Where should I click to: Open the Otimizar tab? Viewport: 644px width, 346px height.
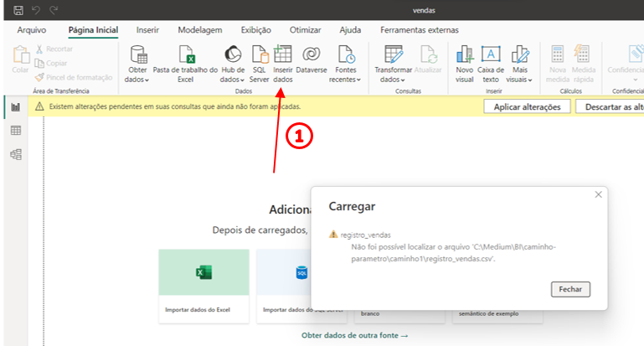pos(305,30)
